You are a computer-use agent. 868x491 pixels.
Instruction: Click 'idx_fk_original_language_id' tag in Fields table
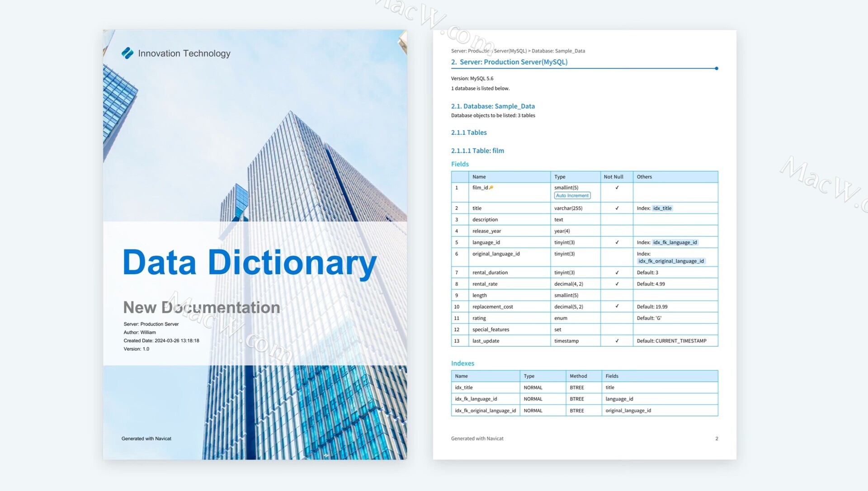click(x=671, y=261)
